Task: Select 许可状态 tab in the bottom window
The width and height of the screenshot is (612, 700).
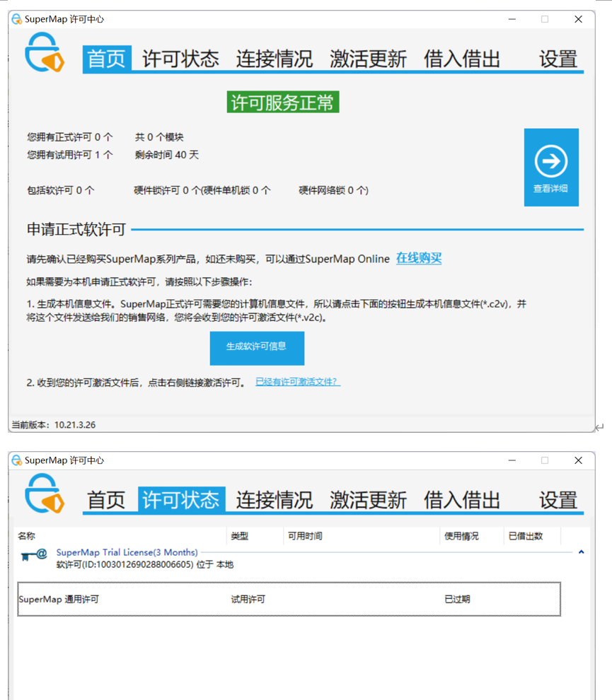Action: 181,500
